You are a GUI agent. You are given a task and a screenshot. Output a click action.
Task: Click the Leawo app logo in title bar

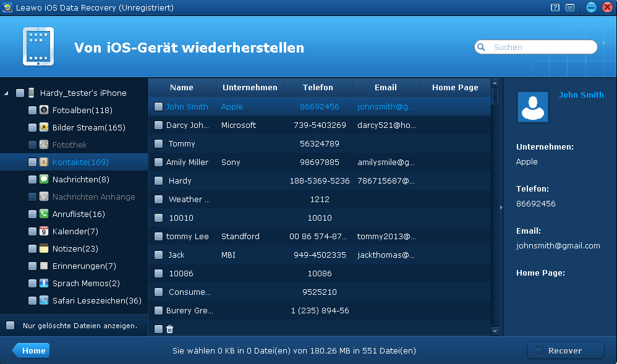pos(7,7)
